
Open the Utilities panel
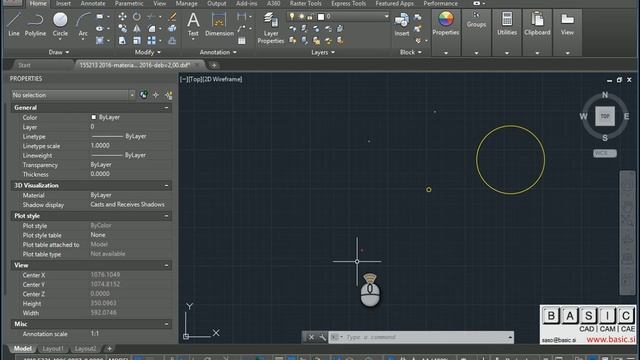(x=507, y=33)
